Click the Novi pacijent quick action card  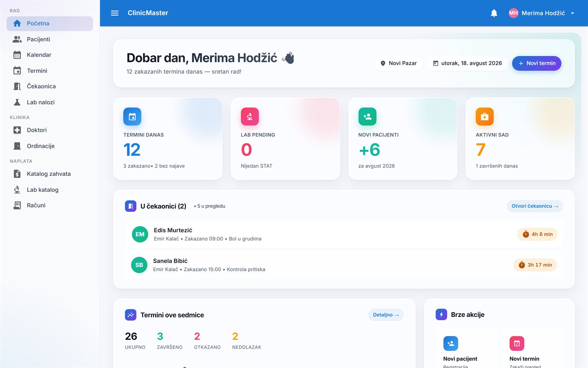pos(466,348)
